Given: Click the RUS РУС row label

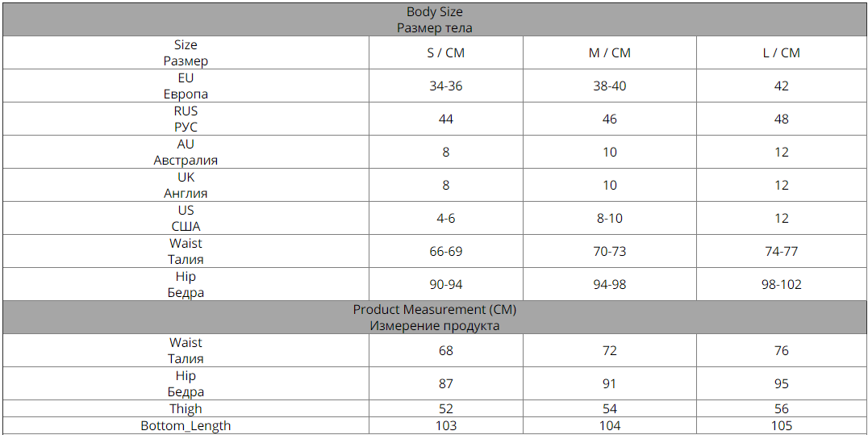Looking at the screenshot, I should click(186, 119).
